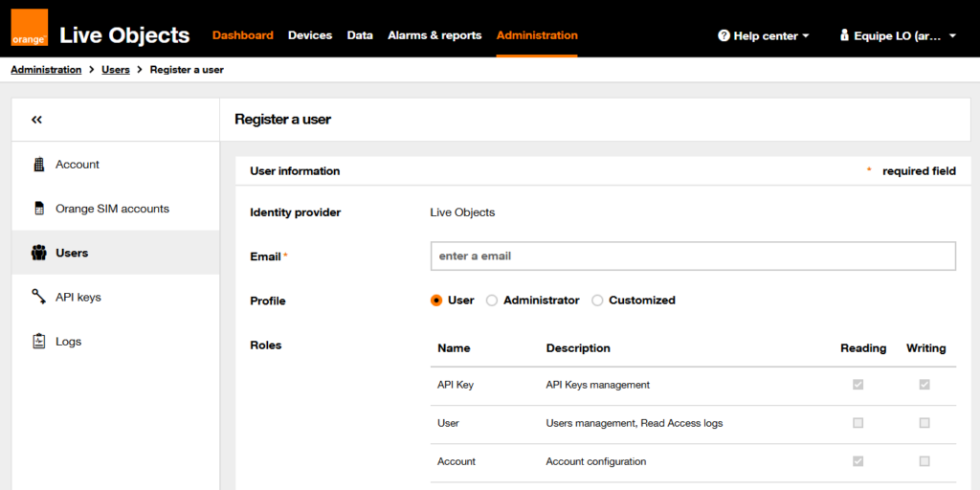
Task: Select the Customized profile radio button
Action: tap(597, 301)
